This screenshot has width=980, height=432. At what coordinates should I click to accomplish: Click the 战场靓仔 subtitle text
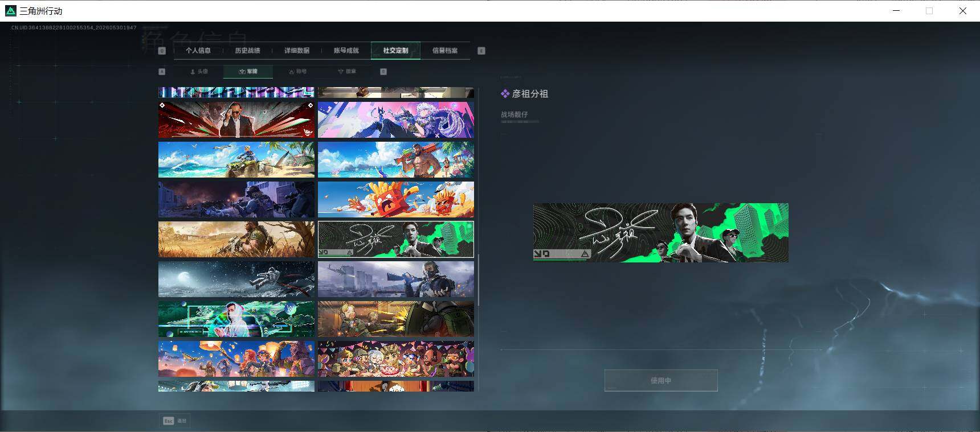click(x=514, y=114)
